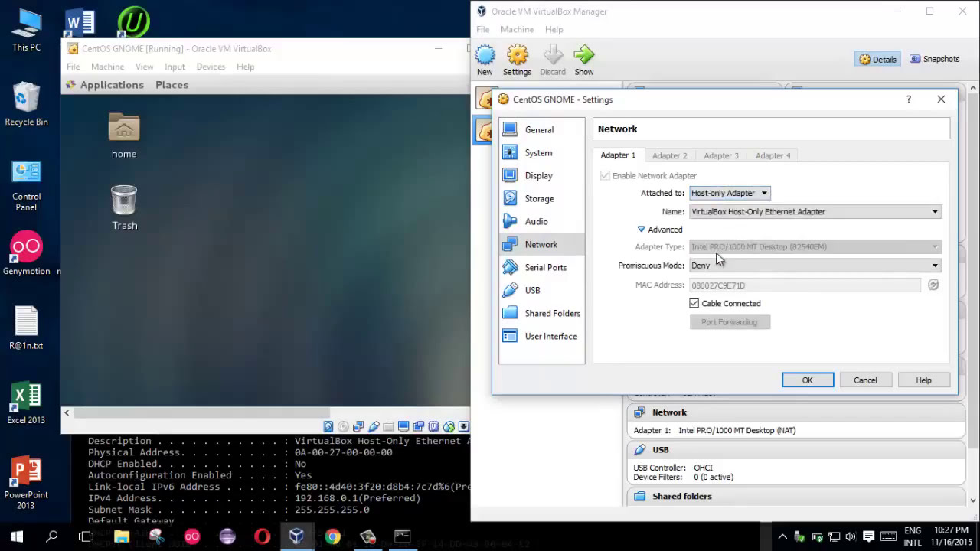Click the Discard toolbar icon
This screenshot has height=551, width=980.
click(552, 60)
